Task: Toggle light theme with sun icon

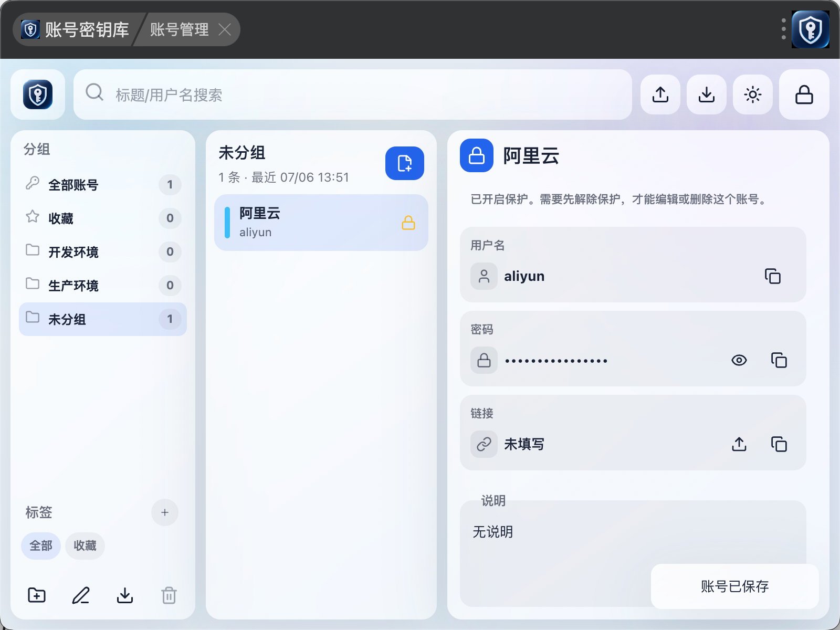Action: [752, 94]
